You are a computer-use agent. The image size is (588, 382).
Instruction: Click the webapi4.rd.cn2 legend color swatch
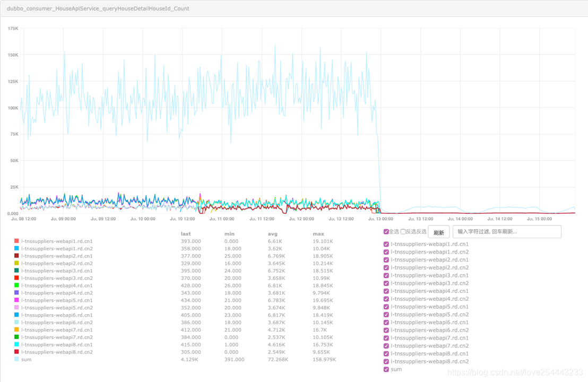tap(16, 293)
